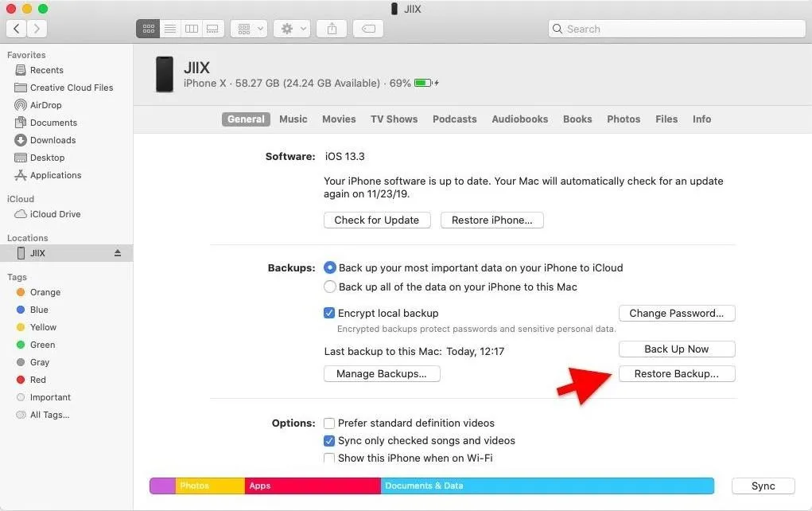Choose back up to iCloud radio option
This screenshot has width=812, height=511.
tap(329, 268)
